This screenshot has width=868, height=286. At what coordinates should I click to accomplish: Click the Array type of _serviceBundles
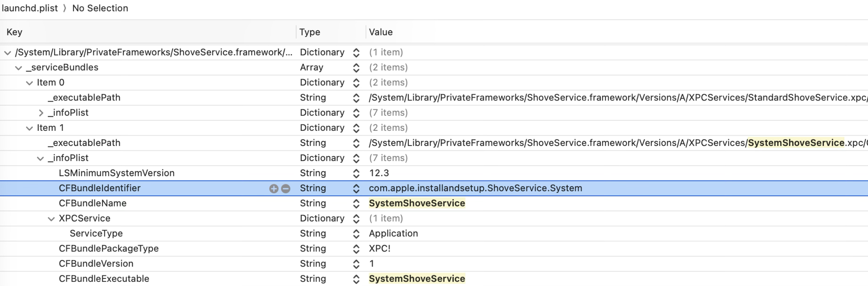312,67
